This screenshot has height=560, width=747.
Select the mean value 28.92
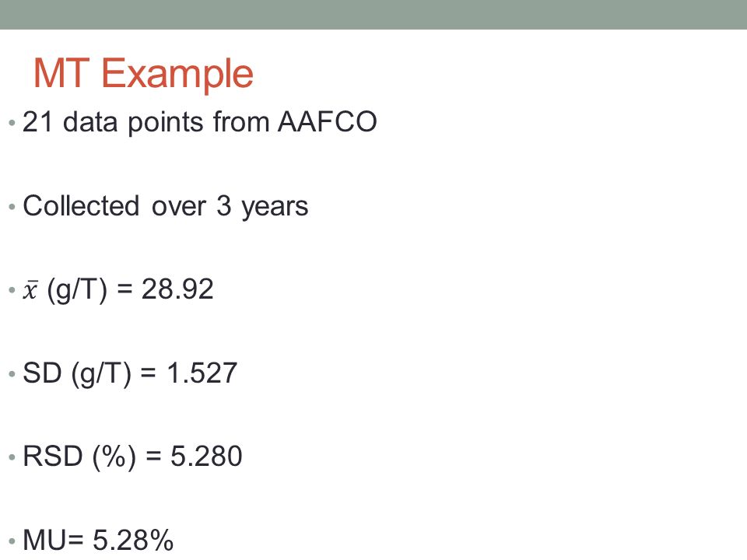click(x=177, y=289)
